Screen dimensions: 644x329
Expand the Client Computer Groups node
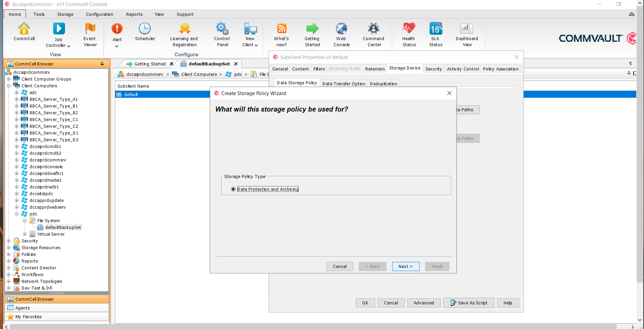(9, 79)
